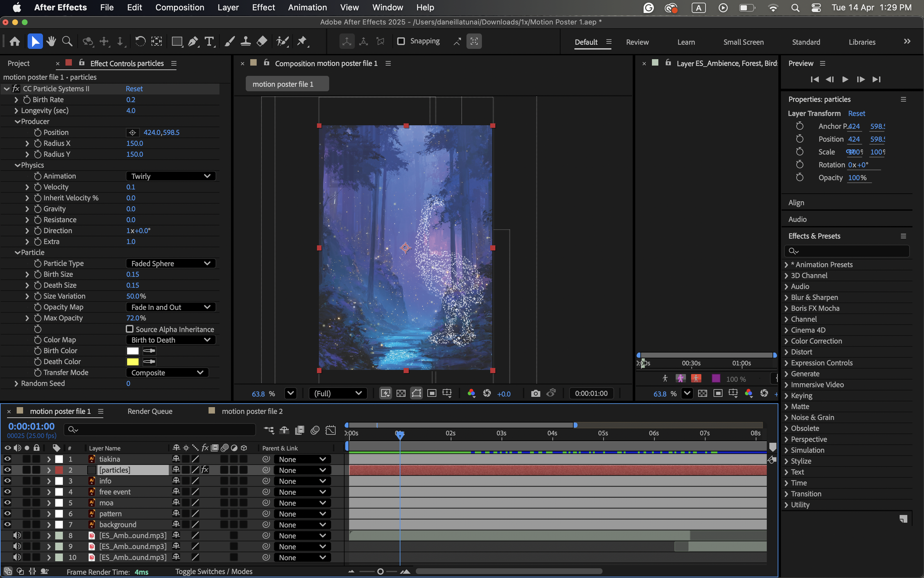Select the Selection (arrow) tool
Screen dimensions: 924x578
click(35, 41)
